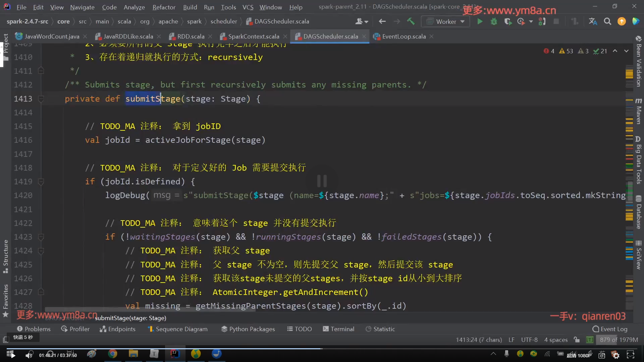644x362 pixels.
Task: Expand the profiler run options dropdown arrow
Action: pos(531,21)
